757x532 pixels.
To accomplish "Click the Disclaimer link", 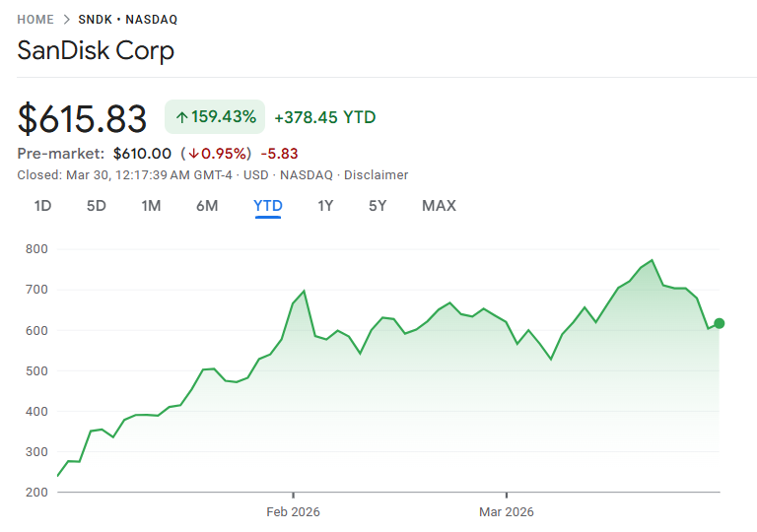I will 376,175.
